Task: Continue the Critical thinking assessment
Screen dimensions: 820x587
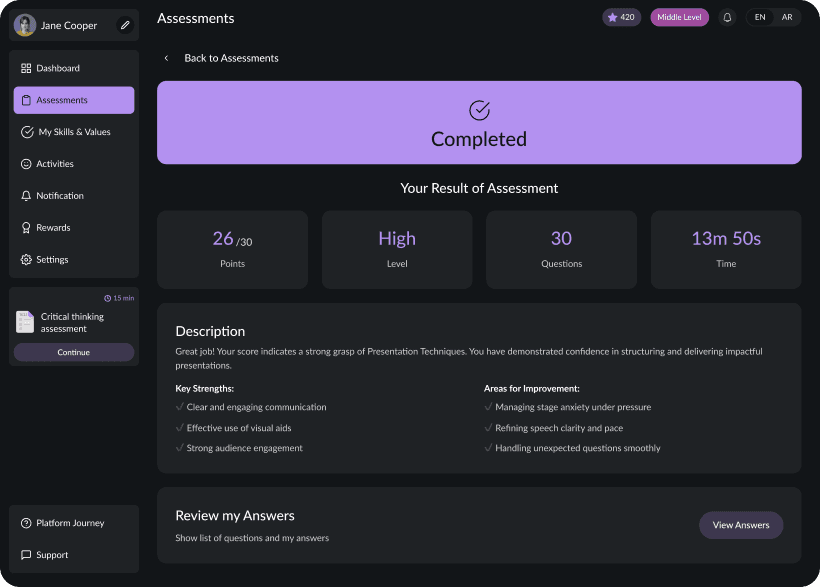Action: (x=73, y=352)
